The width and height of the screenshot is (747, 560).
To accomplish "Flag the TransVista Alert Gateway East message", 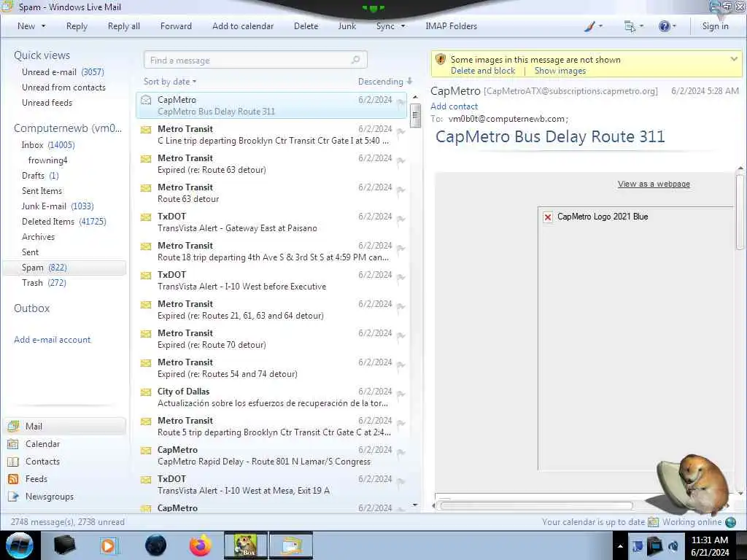I will pyautogui.click(x=401, y=219).
